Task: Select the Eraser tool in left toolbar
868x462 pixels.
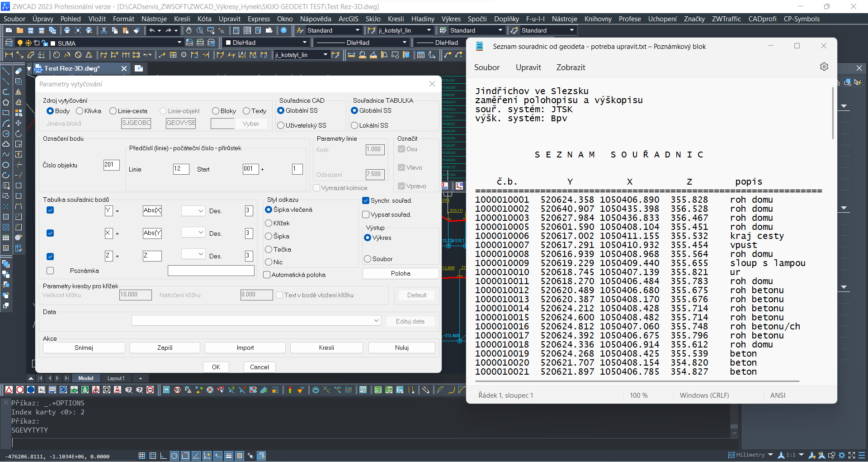Action: pyautogui.click(x=19, y=71)
